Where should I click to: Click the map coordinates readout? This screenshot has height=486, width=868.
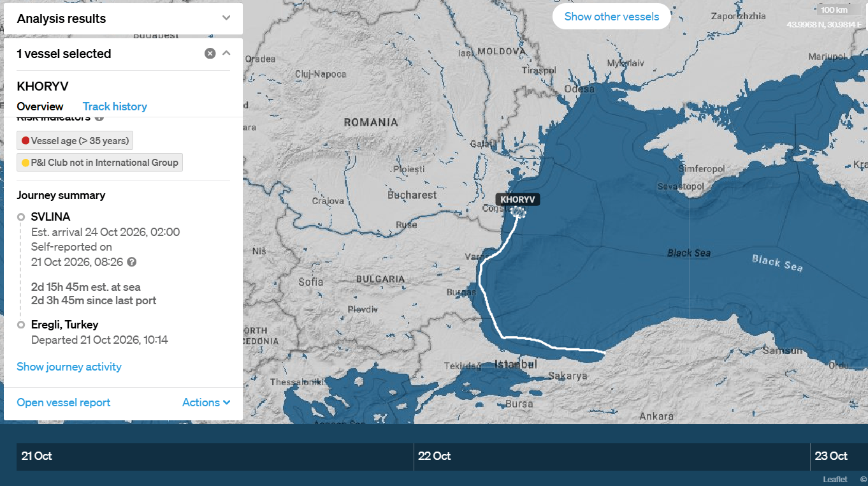pos(824,24)
